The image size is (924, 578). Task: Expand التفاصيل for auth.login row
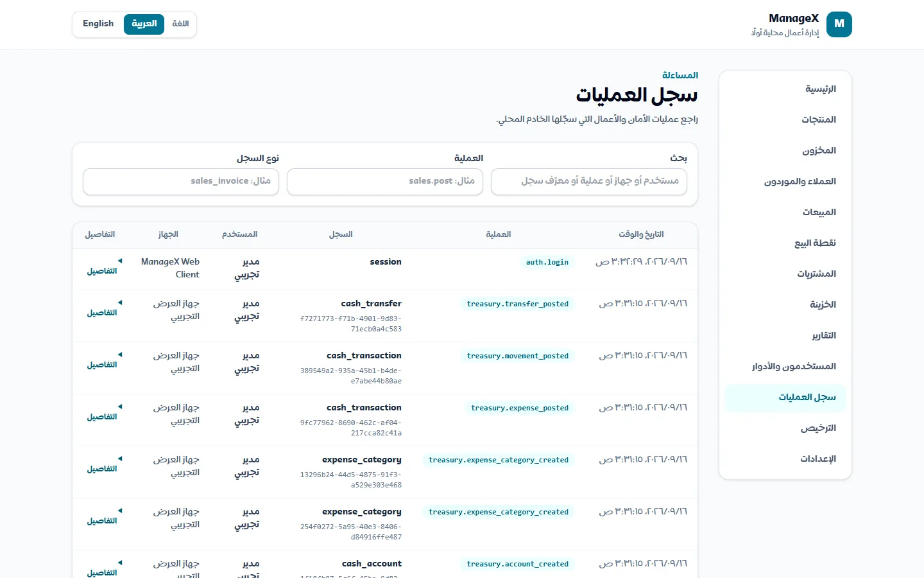tap(103, 267)
